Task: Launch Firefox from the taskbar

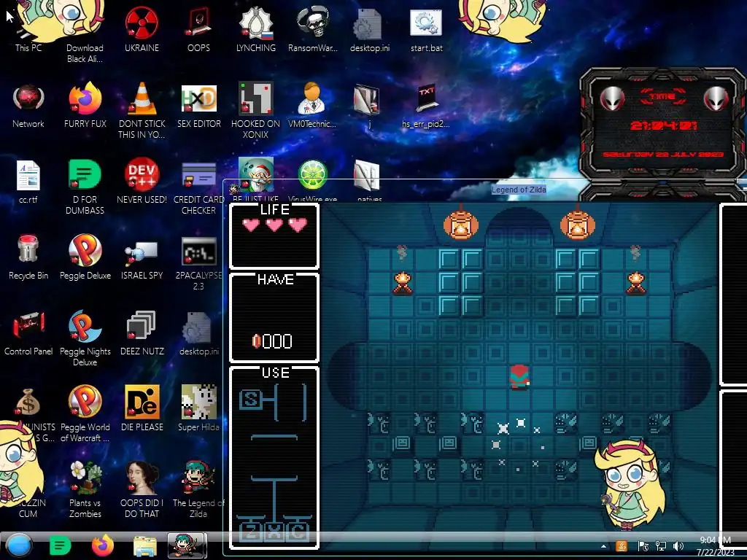Action: pyautogui.click(x=102, y=545)
